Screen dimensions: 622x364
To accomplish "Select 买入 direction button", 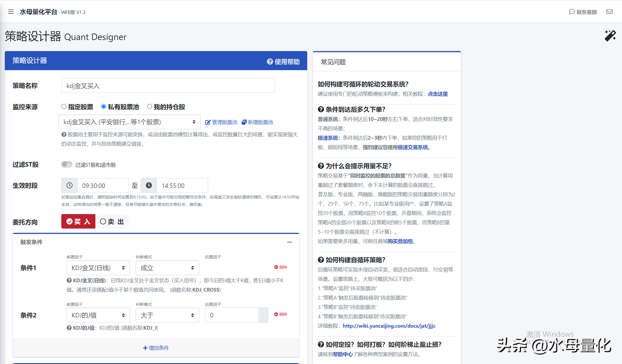I will (78, 221).
